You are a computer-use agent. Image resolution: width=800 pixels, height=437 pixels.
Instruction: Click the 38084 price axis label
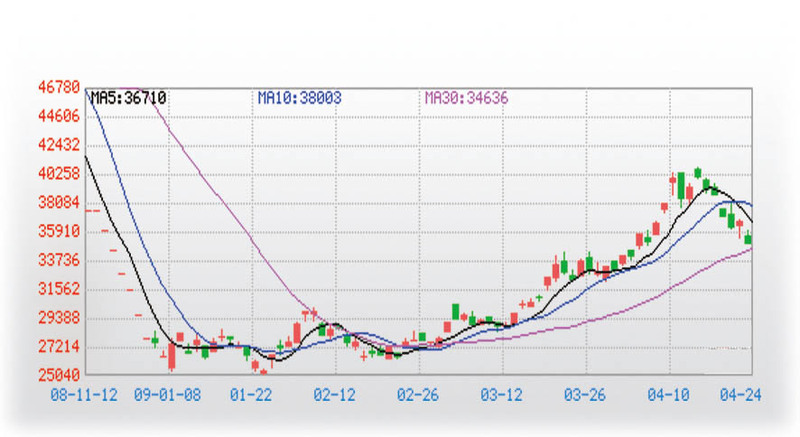(59, 202)
